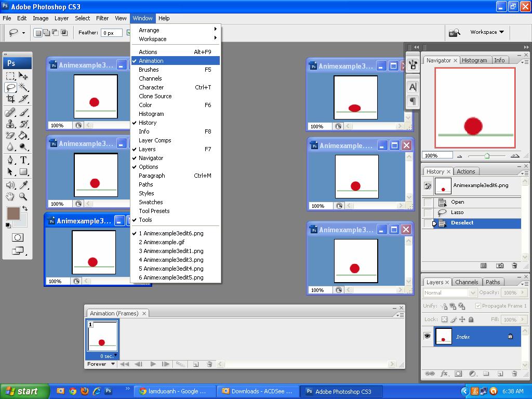Viewport: 532px width, 399px height.
Task: Add layer style via fx icon
Action: (444, 374)
